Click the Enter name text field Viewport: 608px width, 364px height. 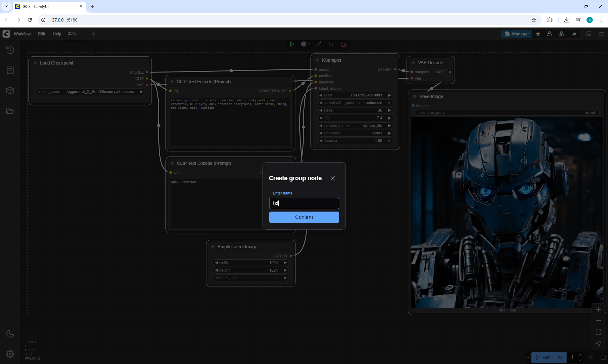coord(304,203)
